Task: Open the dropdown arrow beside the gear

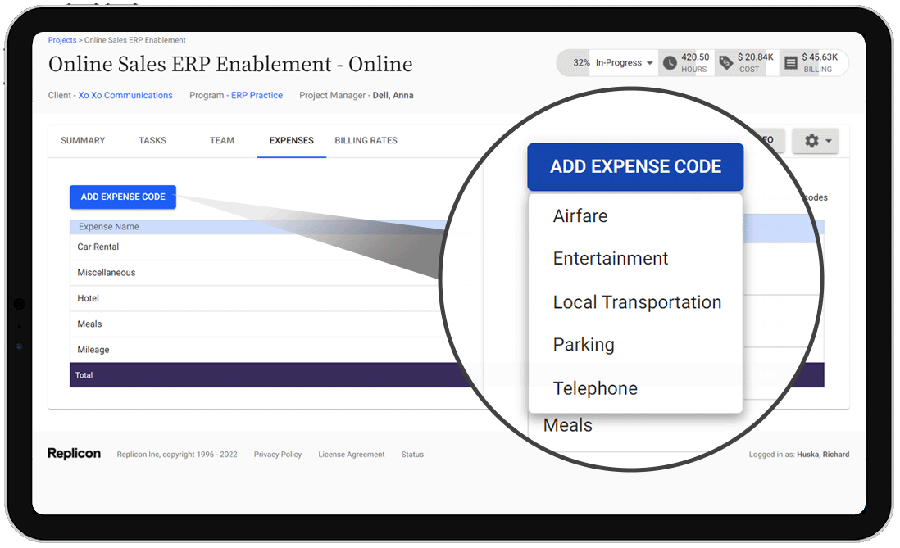Action: [828, 141]
